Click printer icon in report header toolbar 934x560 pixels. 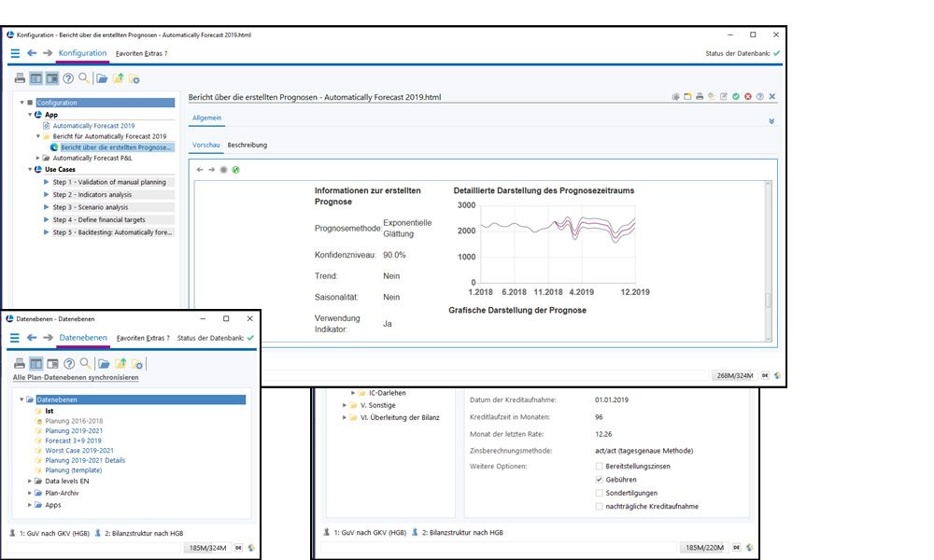[x=700, y=96]
